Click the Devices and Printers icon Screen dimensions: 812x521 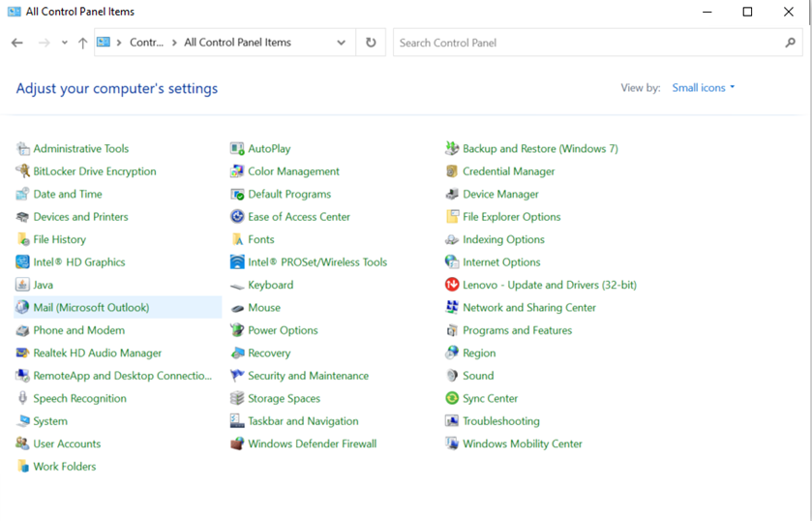(22, 217)
